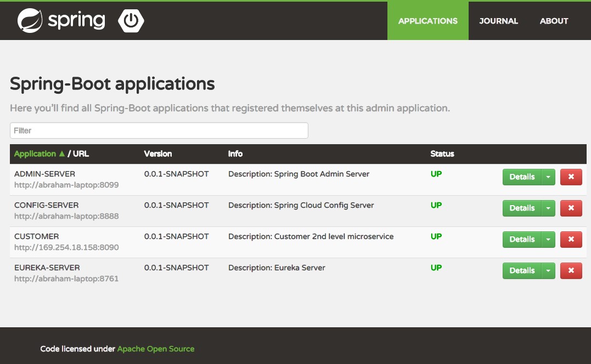591x364 pixels.
Task: Open the http://abraham-laptop:8761 URL
Action: click(66, 278)
